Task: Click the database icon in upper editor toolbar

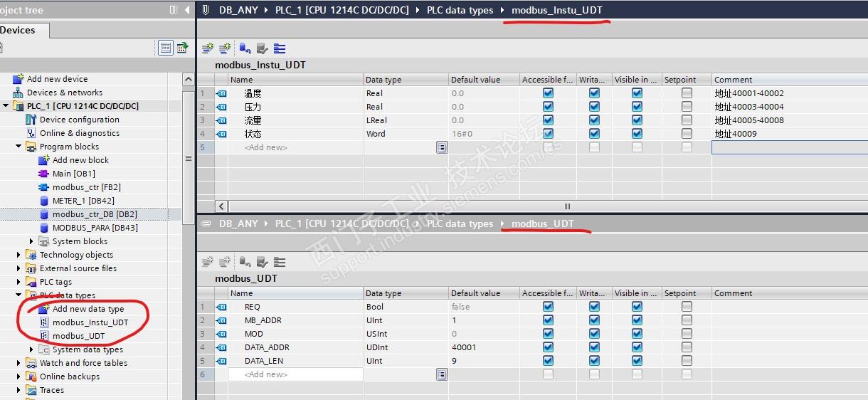Action: click(x=245, y=48)
